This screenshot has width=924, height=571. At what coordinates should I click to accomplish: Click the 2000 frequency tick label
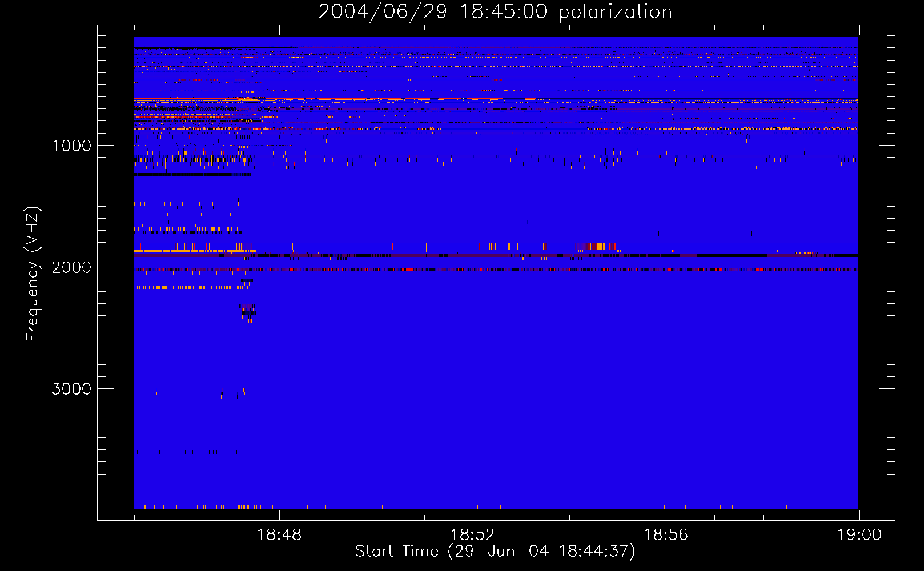click(72, 267)
